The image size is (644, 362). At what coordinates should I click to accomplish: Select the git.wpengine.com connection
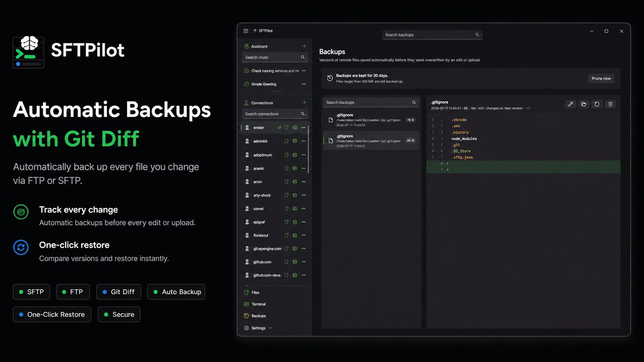[x=275, y=248]
